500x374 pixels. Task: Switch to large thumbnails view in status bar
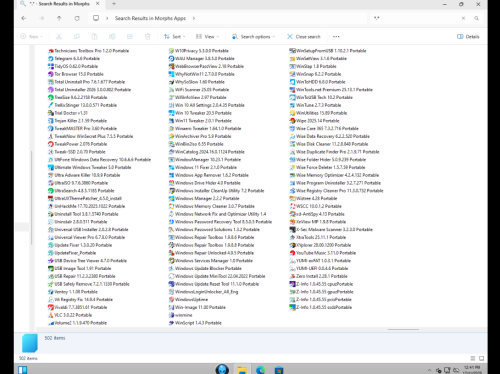pyautogui.click(x=481, y=358)
